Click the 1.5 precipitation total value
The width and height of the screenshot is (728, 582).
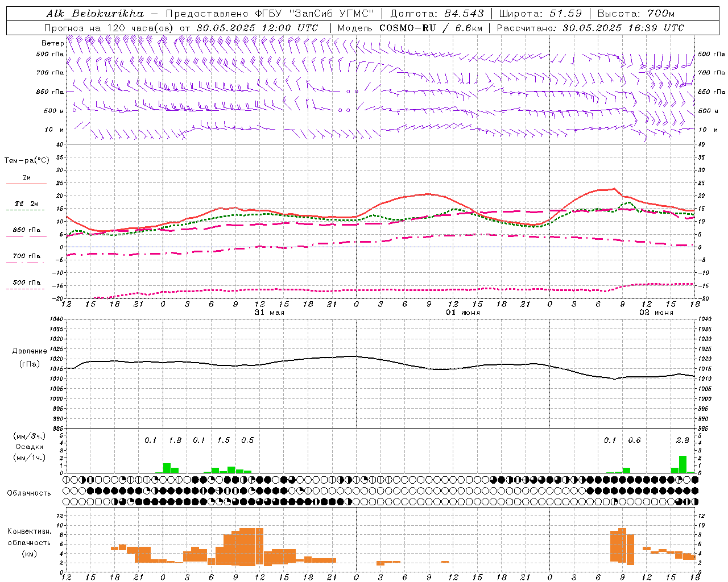(224, 440)
